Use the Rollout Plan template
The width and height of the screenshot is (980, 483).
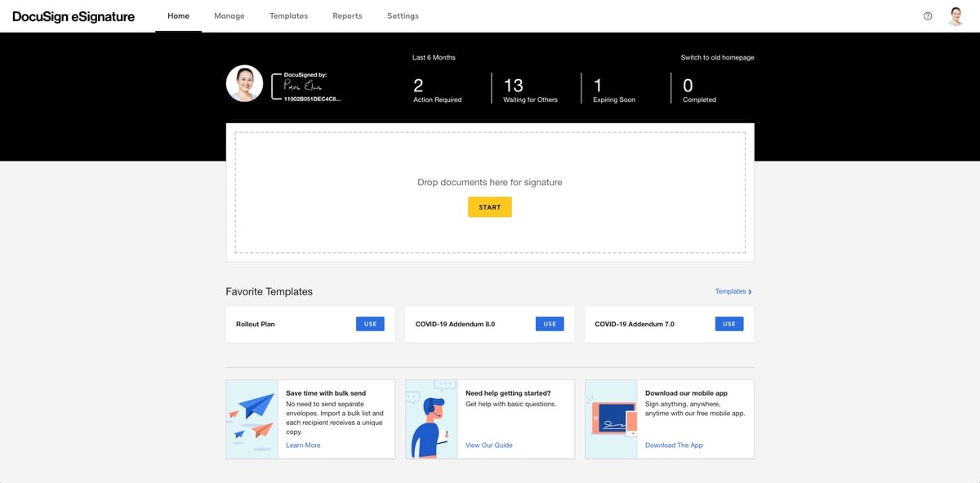tap(370, 323)
